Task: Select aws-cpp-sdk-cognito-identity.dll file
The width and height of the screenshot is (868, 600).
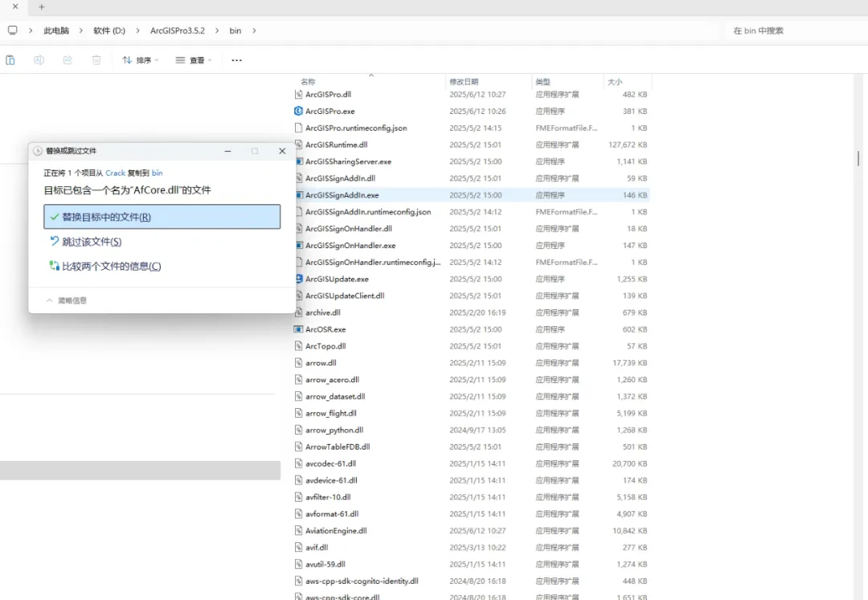Action: [362, 582]
